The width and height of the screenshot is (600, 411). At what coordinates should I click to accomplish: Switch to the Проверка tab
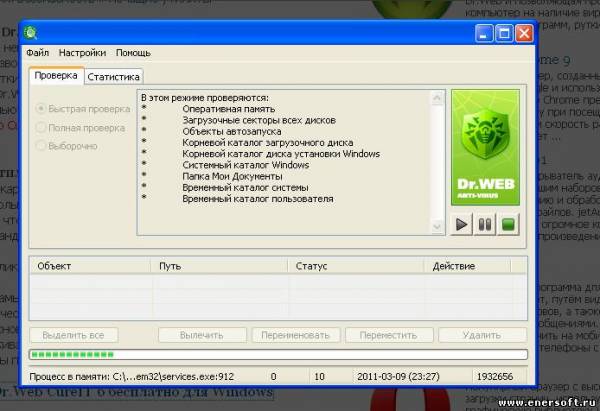[x=56, y=76]
